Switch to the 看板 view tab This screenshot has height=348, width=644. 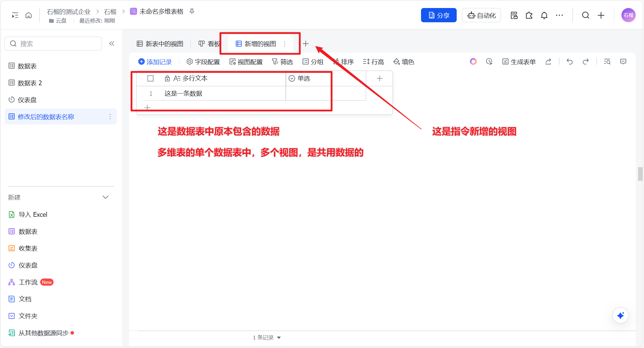[210, 44]
